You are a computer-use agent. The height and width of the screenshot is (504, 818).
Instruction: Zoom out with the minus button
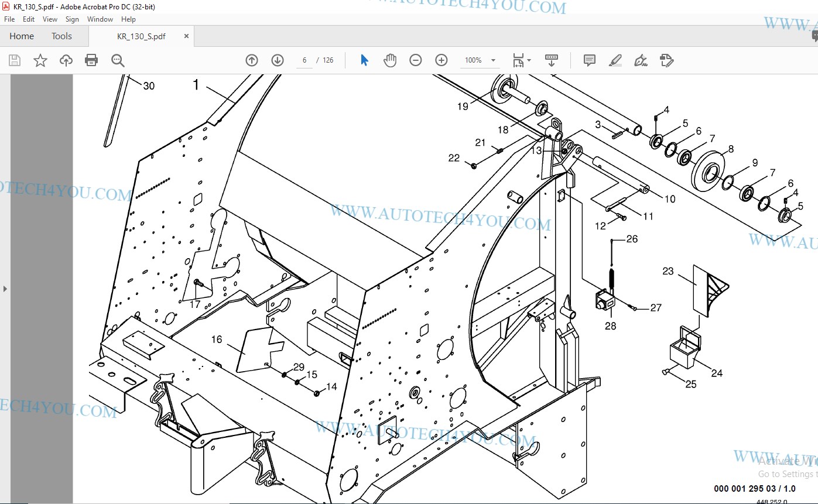pyautogui.click(x=416, y=60)
